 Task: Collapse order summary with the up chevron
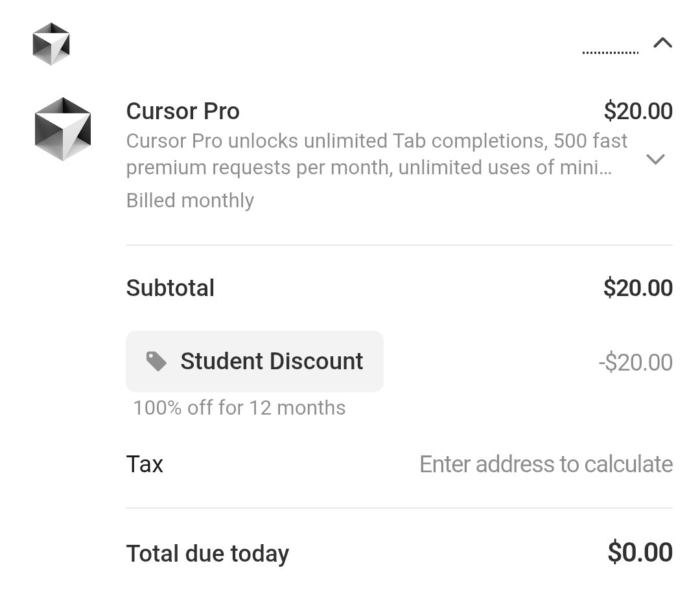pos(663,43)
